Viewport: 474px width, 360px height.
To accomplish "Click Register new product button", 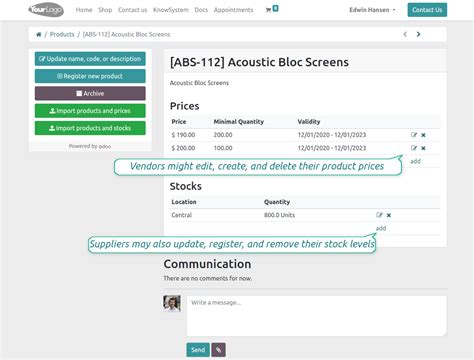I will pos(90,76).
